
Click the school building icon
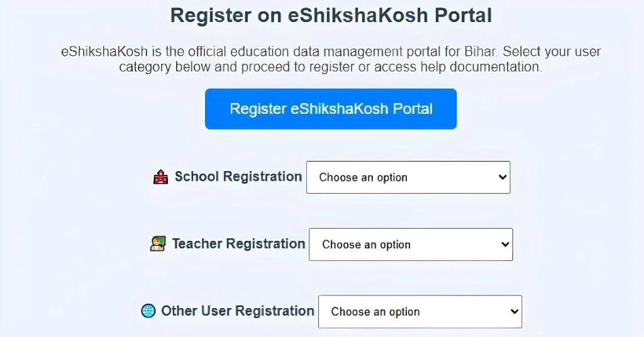(160, 177)
